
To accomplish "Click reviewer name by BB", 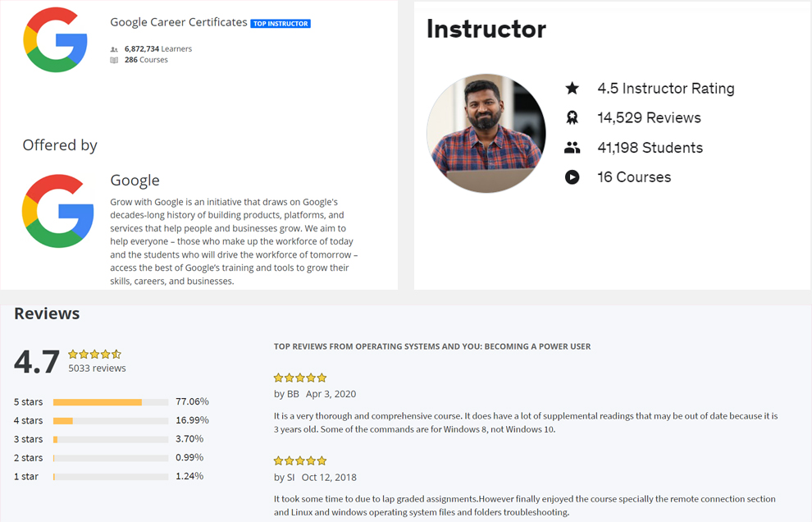I will coord(286,394).
